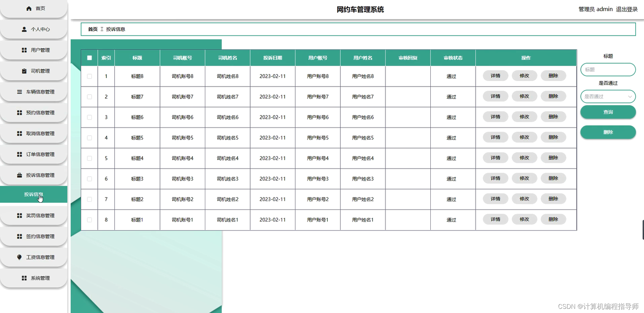Check the checkbox for row 标题4

89,158
